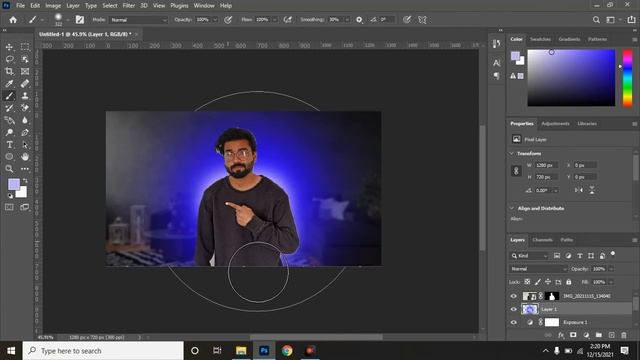The image size is (640, 360).
Task: Swap foreground and background colors
Action: tap(25, 180)
